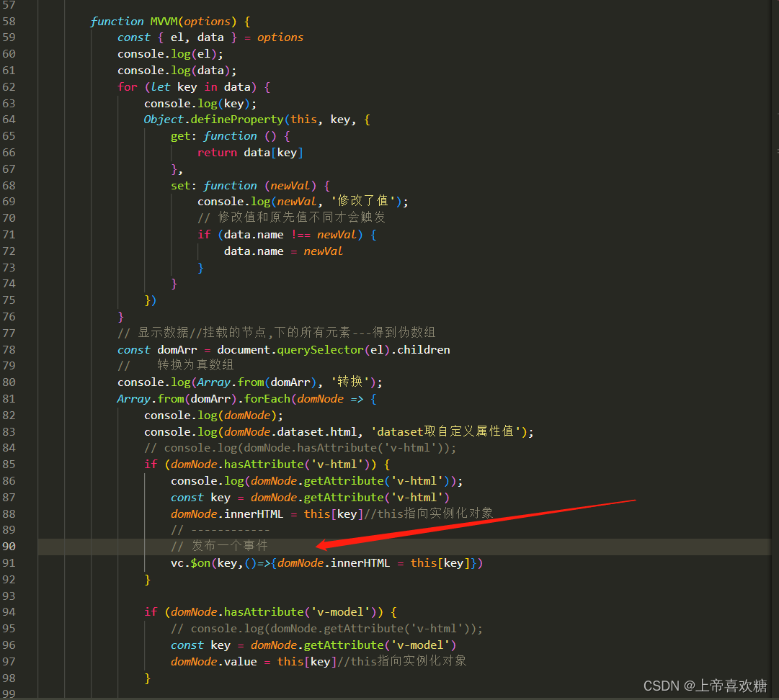779x700 pixels.
Task: Click line number 81 in the gutter
Action: 9,399
